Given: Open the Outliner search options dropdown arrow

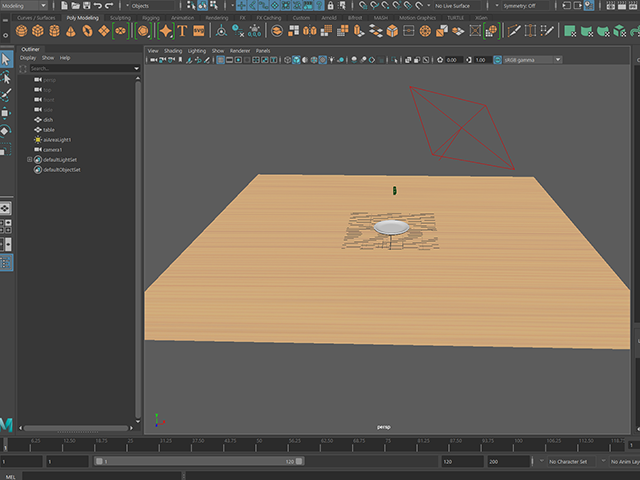Looking at the screenshot, I should tap(137, 69).
